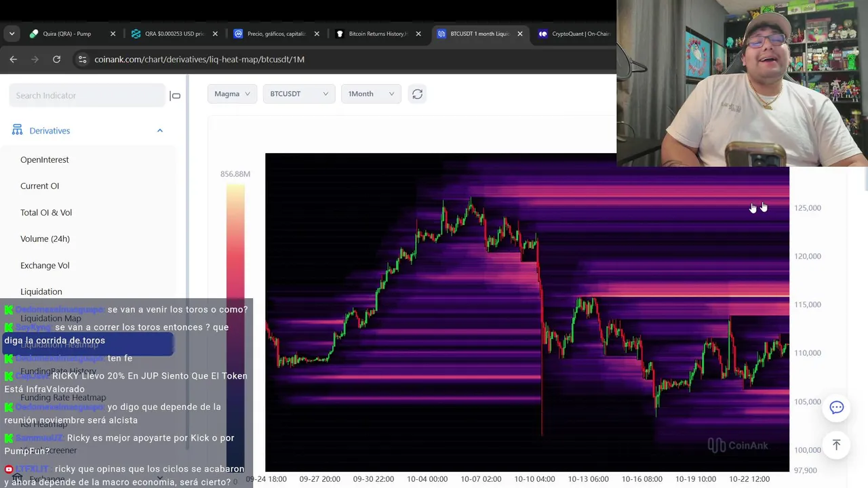Click the 105,000 price axis label

(807, 402)
